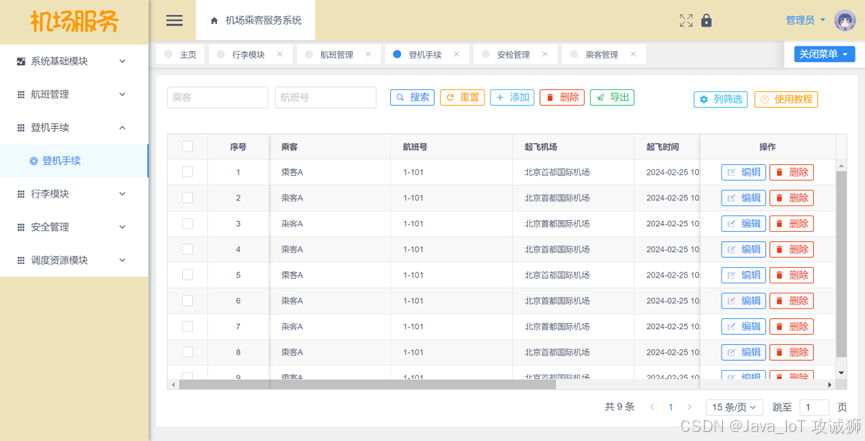
Task: Click the horizontal table scrollbar thumb
Action: click(367, 385)
